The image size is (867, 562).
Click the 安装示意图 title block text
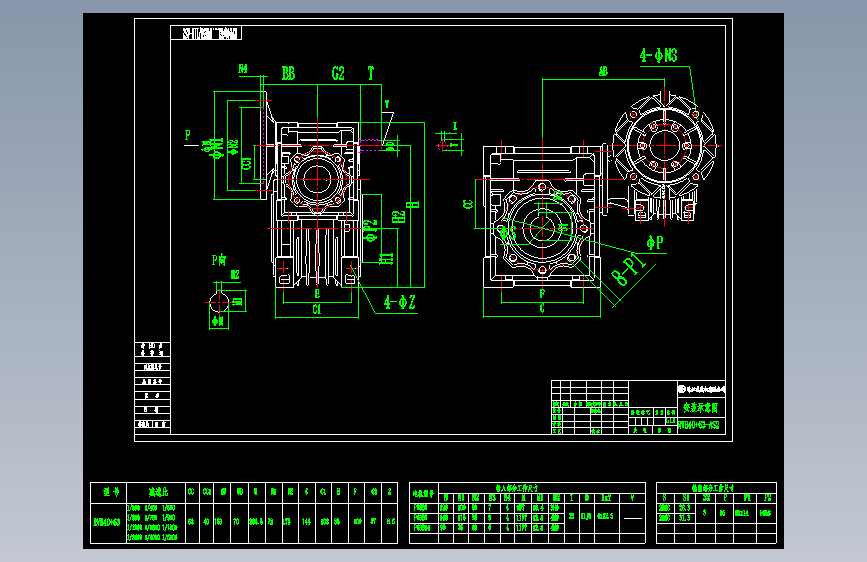(x=700, y=408)
